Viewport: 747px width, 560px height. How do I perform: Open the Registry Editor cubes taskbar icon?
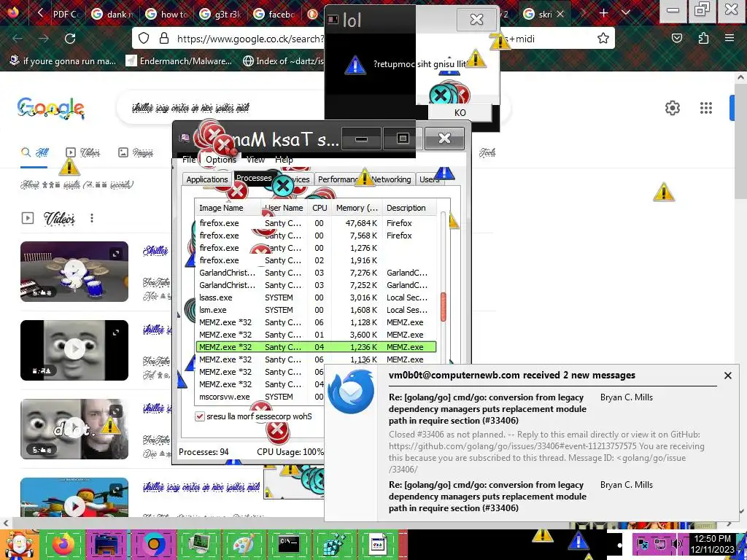(334, 544)
